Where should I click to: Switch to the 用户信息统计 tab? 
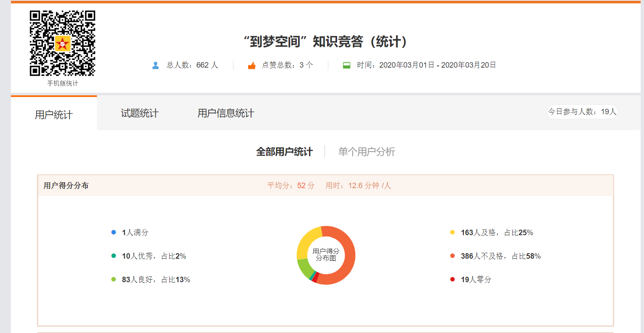[225, 113]
